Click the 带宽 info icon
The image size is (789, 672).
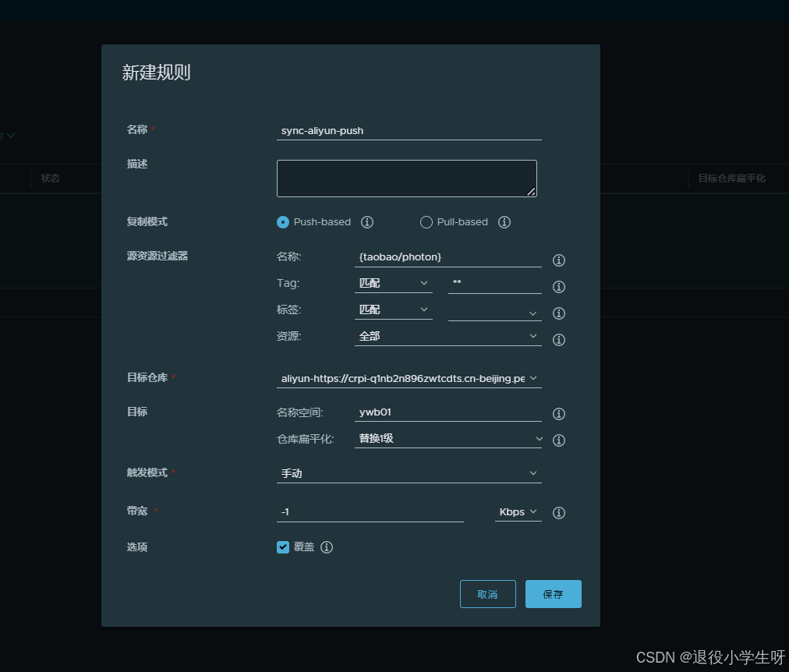tap(558, 512)
